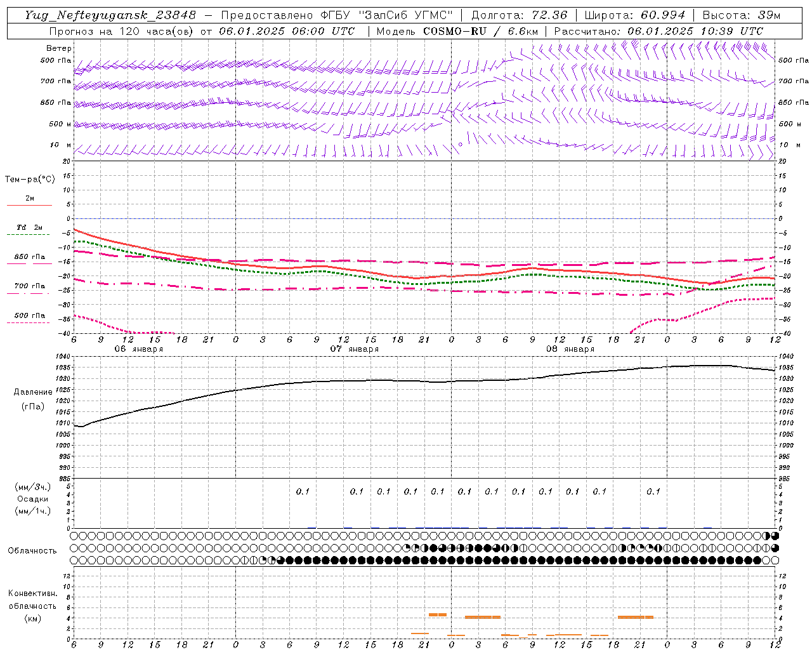Click the 'Долгота: 72.36' header value

pyautogui.click(x=519, y=15)
